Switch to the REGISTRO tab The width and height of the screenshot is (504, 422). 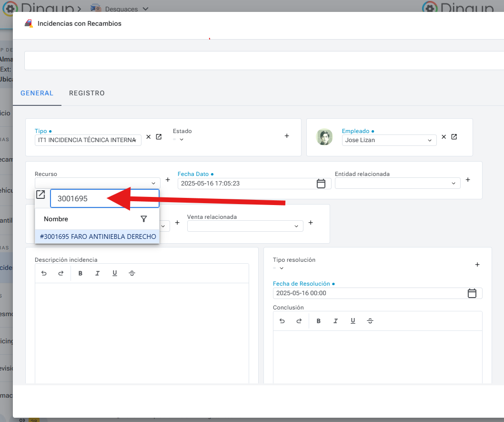87,93
